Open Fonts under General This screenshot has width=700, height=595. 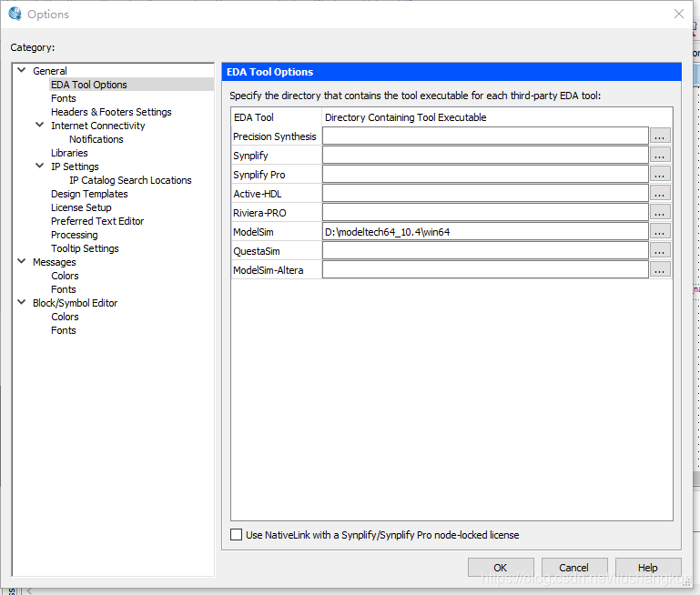(x=64, y=98)
